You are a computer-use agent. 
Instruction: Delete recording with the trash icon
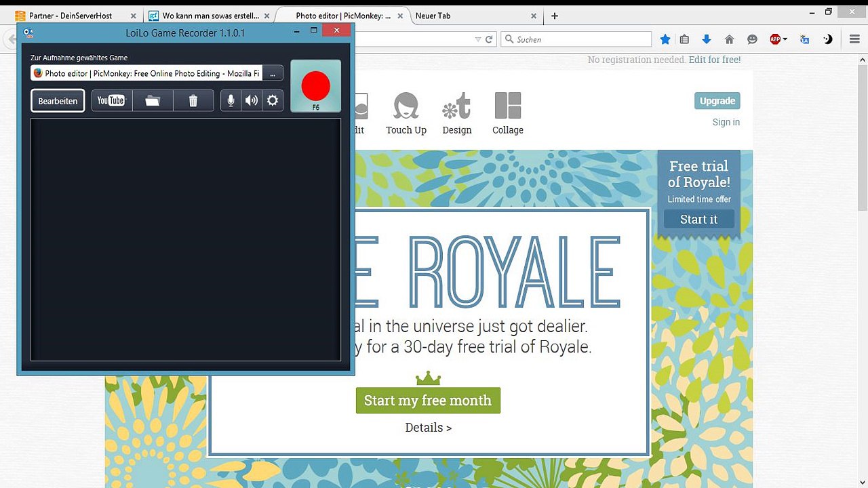(x=193, y=100)
